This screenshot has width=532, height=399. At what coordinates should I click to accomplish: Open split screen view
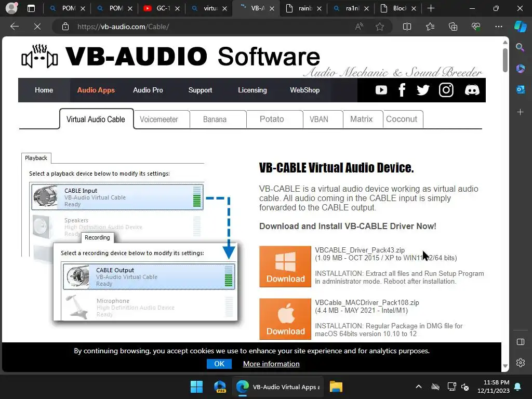click(x=407, y=26)
